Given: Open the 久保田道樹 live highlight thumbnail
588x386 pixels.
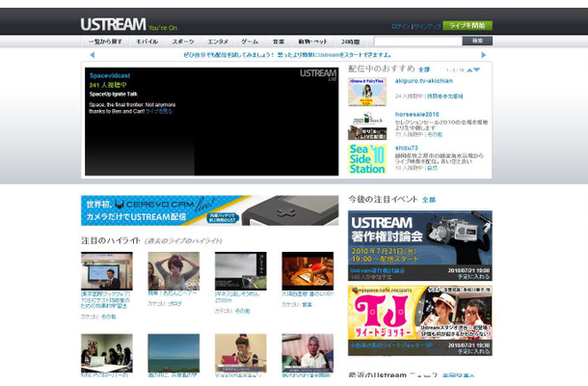Looking at the screenshot, I should click(x=307, y=271).
